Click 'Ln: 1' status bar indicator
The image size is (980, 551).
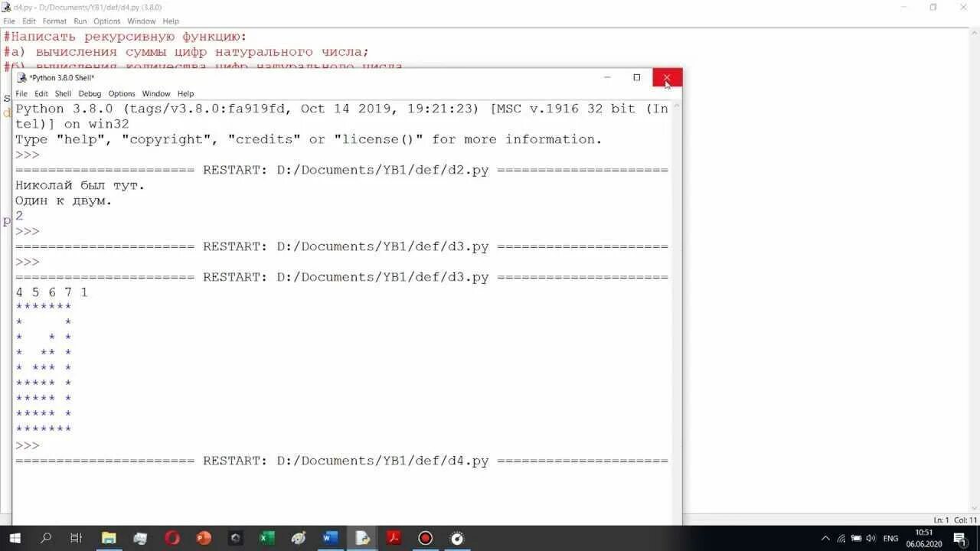coord(941,520)
